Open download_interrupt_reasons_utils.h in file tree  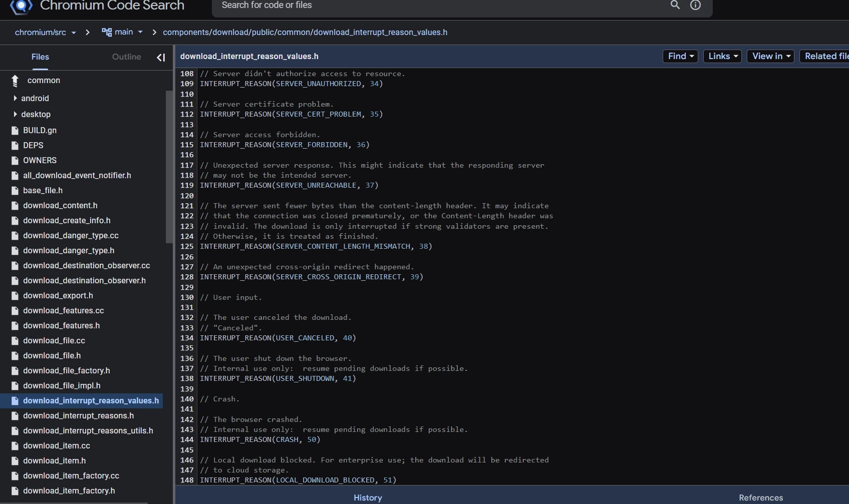[88, 431]
